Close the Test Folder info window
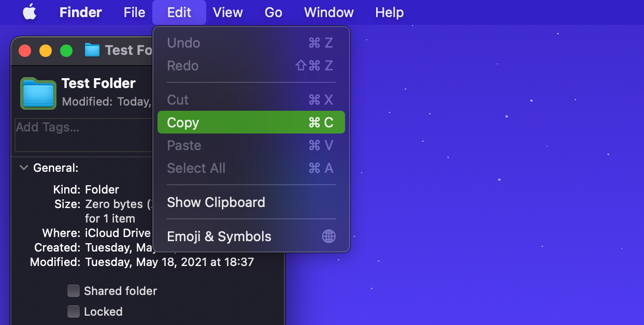Viewport: 644px width, 325px height. (x=25, y=51)
